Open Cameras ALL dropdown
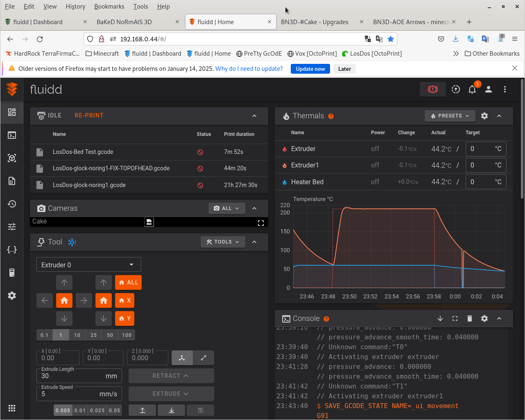 point(227,208)
